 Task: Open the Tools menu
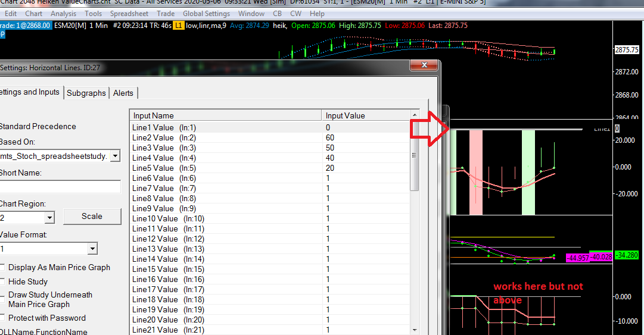pyautogui.click(x=93, y=14)
